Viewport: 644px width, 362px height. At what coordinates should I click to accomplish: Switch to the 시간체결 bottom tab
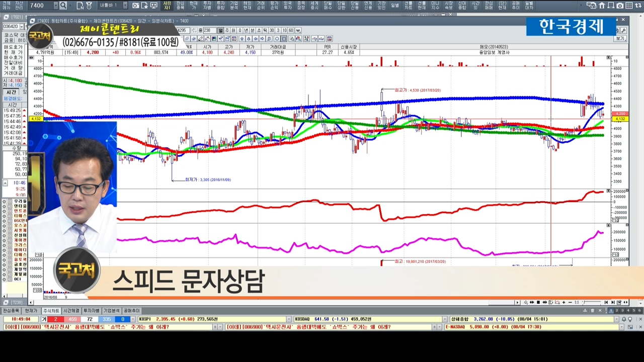pos(71,311)
